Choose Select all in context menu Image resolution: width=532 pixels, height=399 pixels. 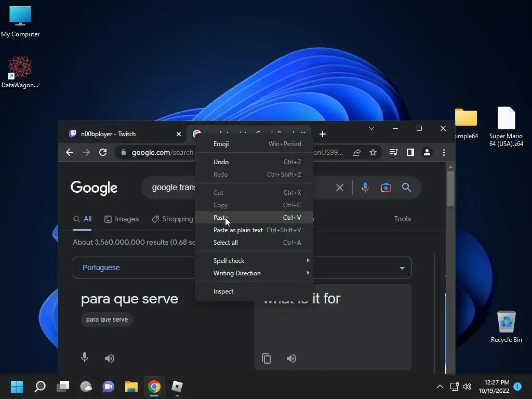(254, 243)
